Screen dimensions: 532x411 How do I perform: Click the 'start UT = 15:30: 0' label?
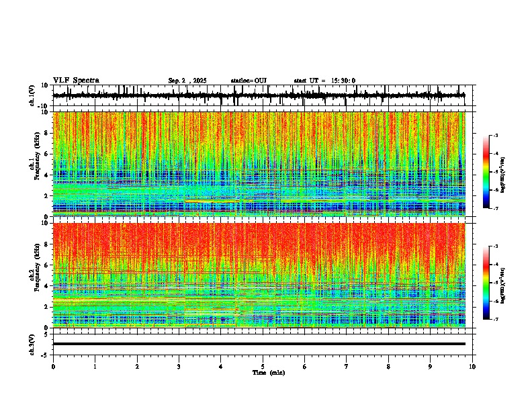click(324, 81)
